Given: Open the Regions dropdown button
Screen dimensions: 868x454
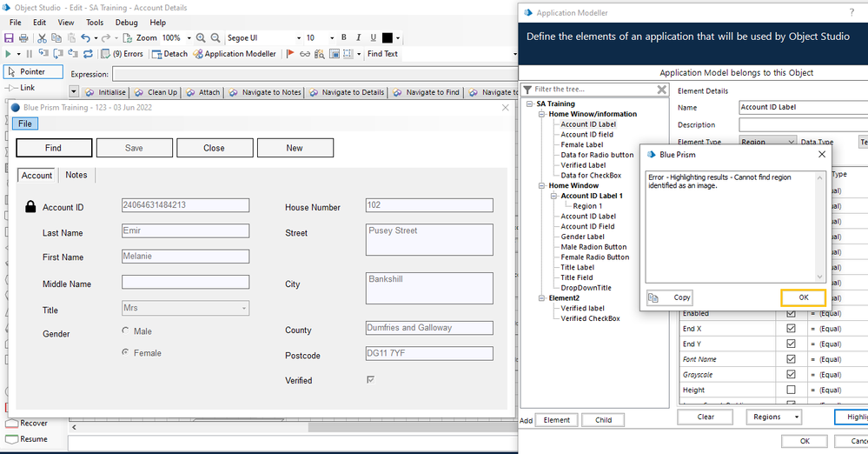Looking at the screenshot, I should [773, 417].
